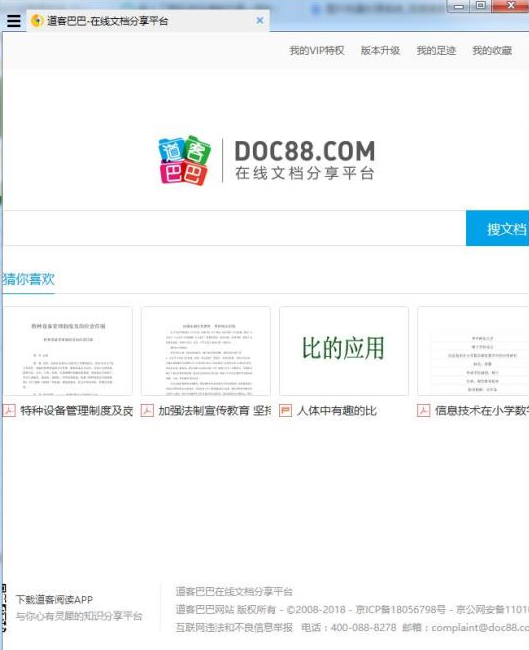Open 我的足迹 link
The width and height of the screenshot is (529, 650).
click(436, 51)
